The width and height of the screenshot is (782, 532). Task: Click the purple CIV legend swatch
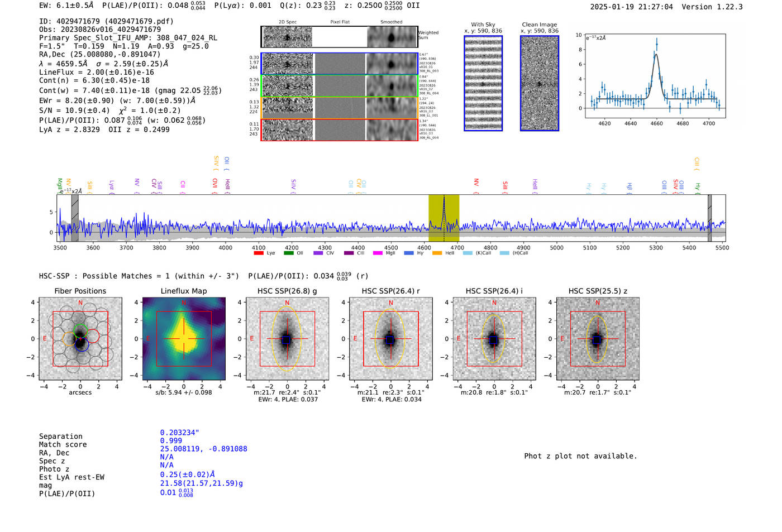[x=318, y=253]
